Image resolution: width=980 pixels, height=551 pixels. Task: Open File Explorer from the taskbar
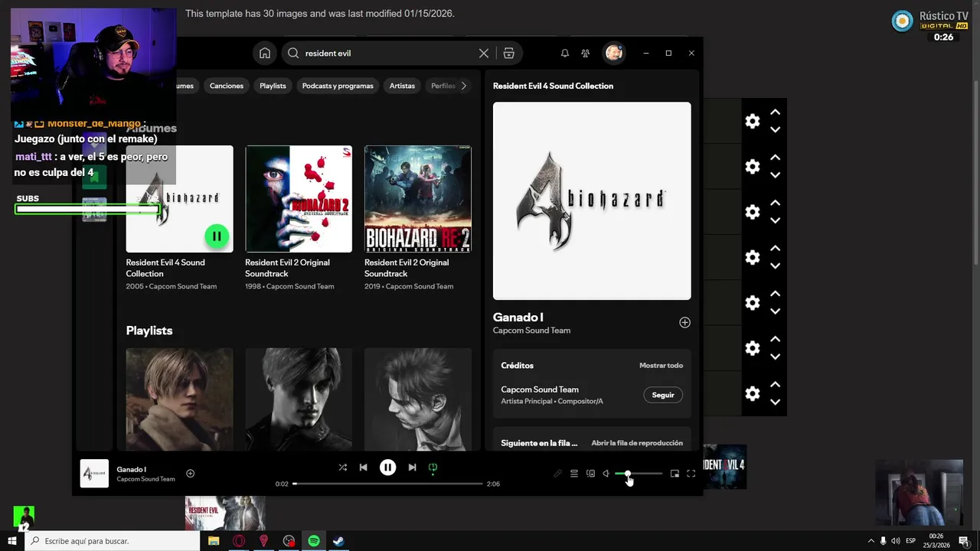click(x=214, y=541)
